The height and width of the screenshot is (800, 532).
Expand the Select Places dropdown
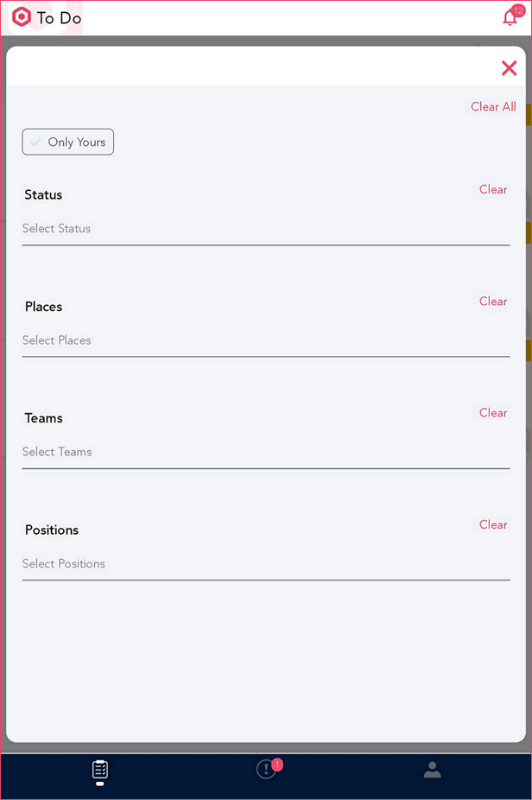266,340
